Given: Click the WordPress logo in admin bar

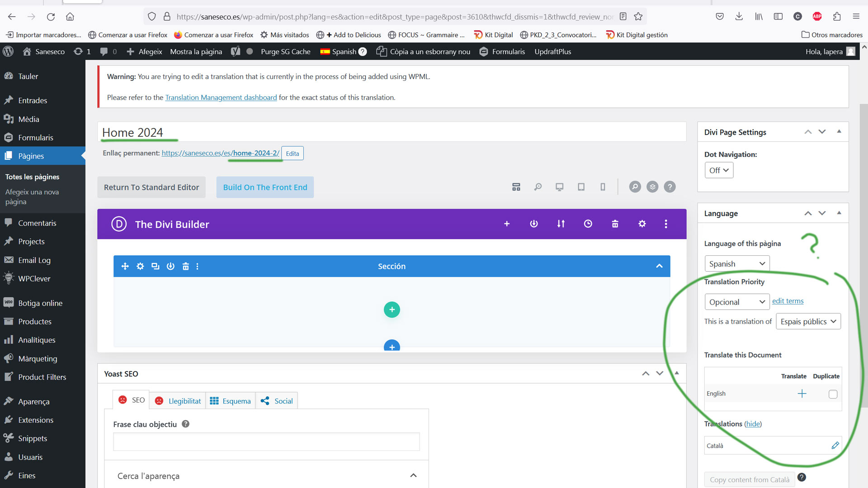Looking at the screenshot, I should point(8,52).
